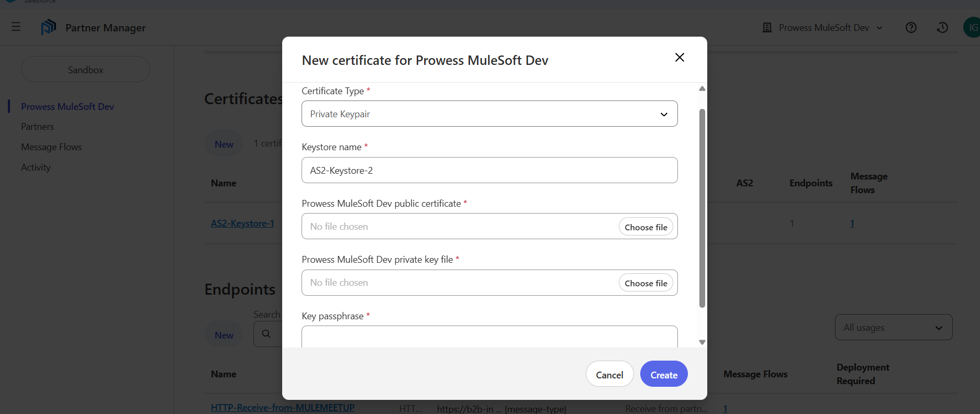Screen dimensions: 980x414
Task: Click the endpoint search magnifier icon
Action: pyautogui.click(x=266, y=334)
